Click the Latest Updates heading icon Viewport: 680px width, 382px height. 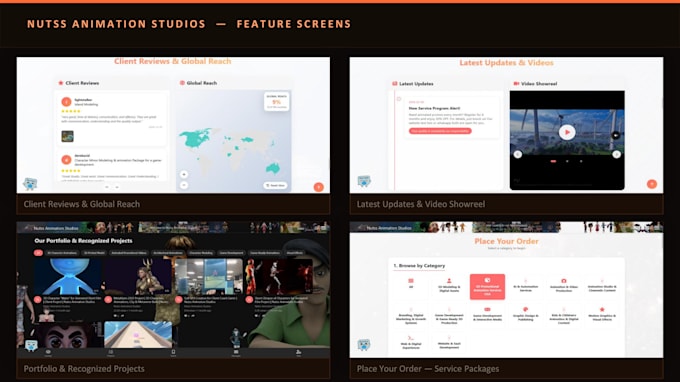(x=395, y=84)
